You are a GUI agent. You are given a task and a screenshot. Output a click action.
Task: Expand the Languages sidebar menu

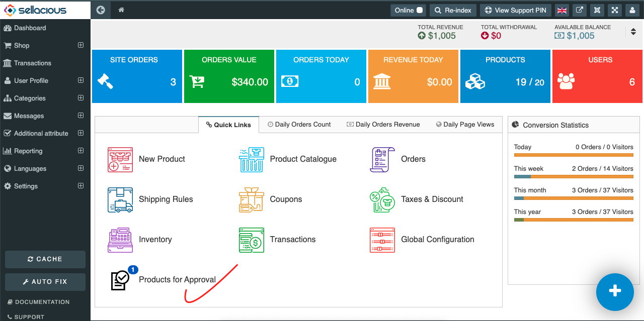(x=80, y=168)
